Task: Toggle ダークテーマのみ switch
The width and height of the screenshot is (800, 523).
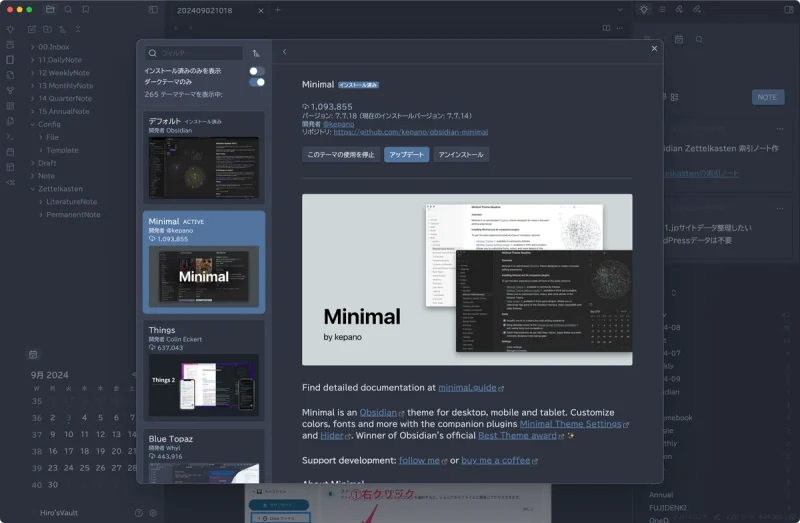Action: click(257, 82)
